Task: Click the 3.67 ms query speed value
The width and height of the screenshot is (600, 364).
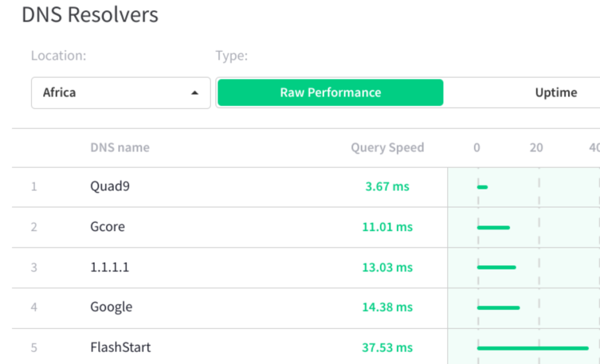Action: pyautogui.click(x=387, y=187)
